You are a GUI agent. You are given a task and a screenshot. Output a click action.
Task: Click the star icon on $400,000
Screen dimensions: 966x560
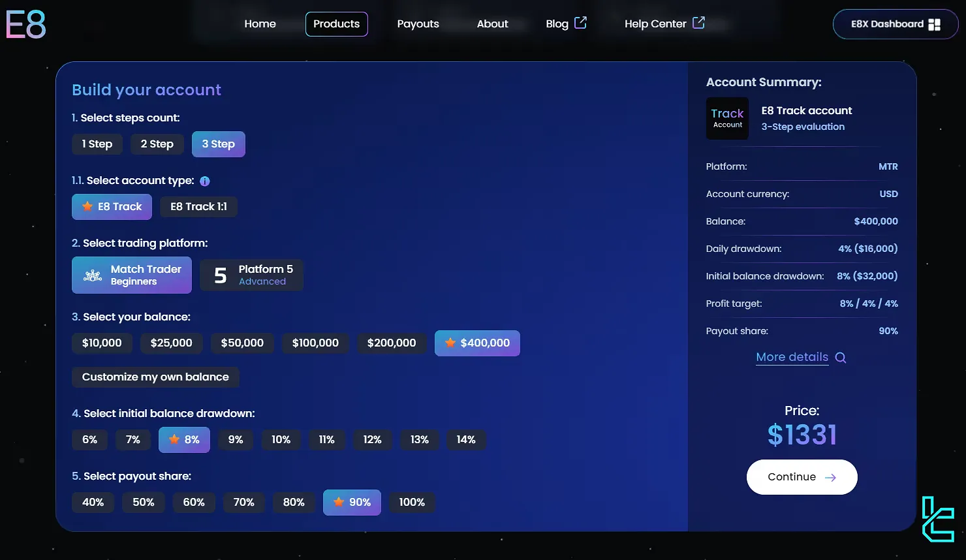[x=450, y=343]
